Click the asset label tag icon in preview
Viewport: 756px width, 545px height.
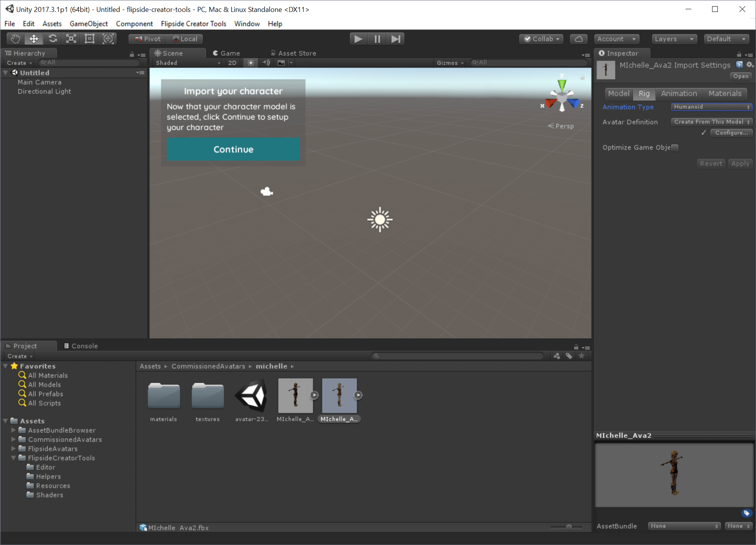point(746,513)
